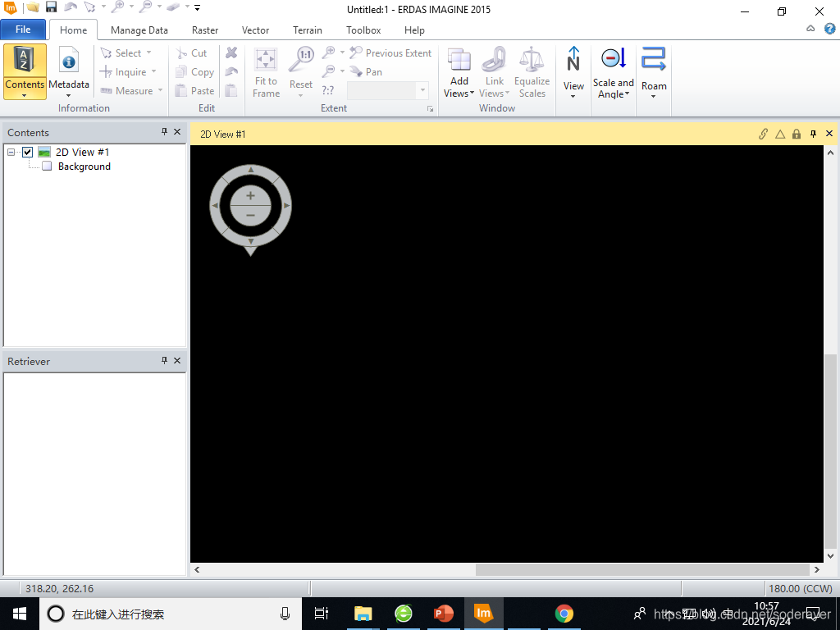This screenshot has width=840, height=630.
Task: Click Cut in Edit group
Action: tap(191, 53)
